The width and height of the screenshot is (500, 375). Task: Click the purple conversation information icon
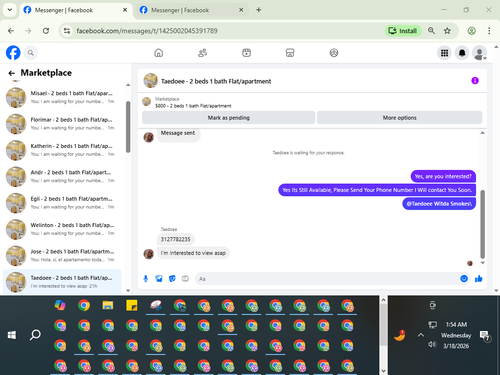point(475,81)
